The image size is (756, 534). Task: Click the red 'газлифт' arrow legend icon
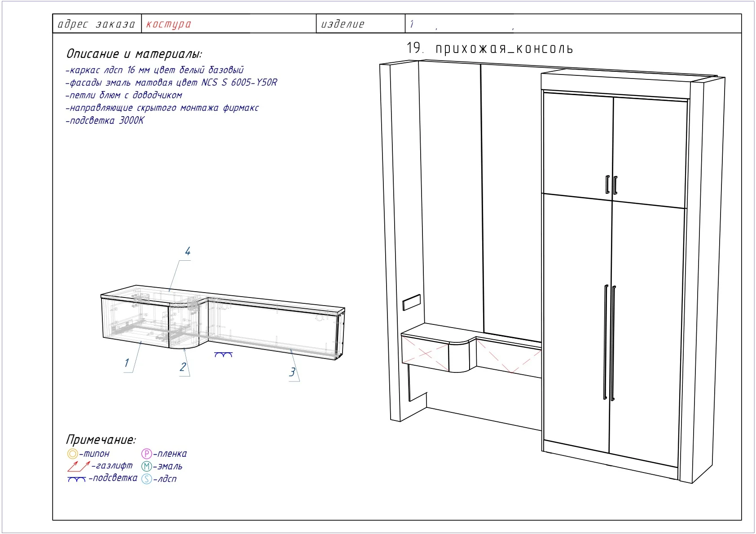(79, 466)
